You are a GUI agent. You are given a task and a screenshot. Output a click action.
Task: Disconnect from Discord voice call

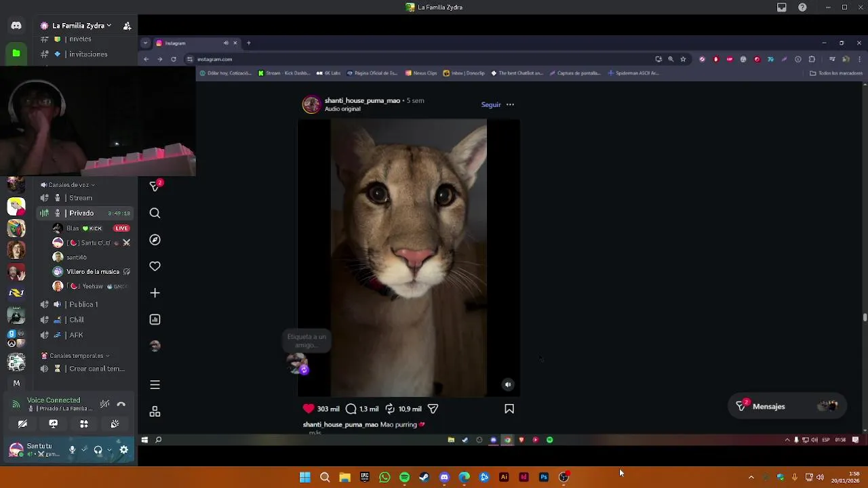pos(121,404)
